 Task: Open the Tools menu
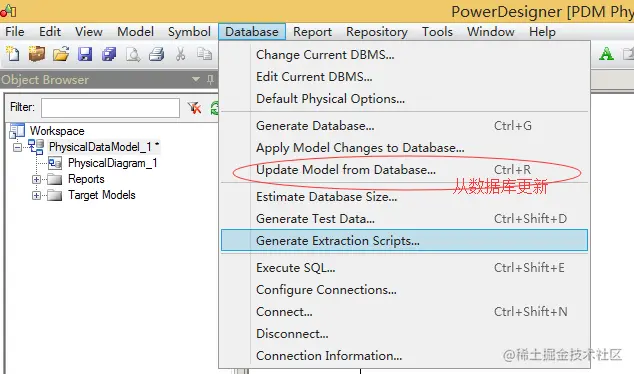pyautogui.click(x=437, y=32)
